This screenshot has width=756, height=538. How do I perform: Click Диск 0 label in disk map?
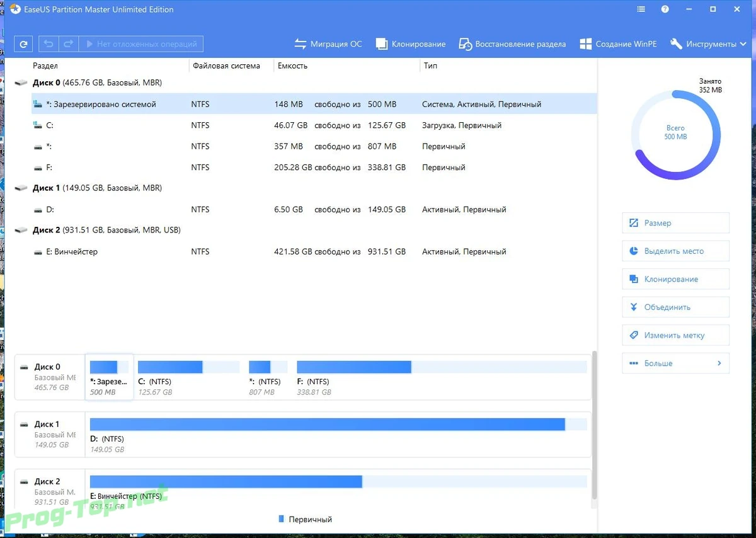(47, 367)
